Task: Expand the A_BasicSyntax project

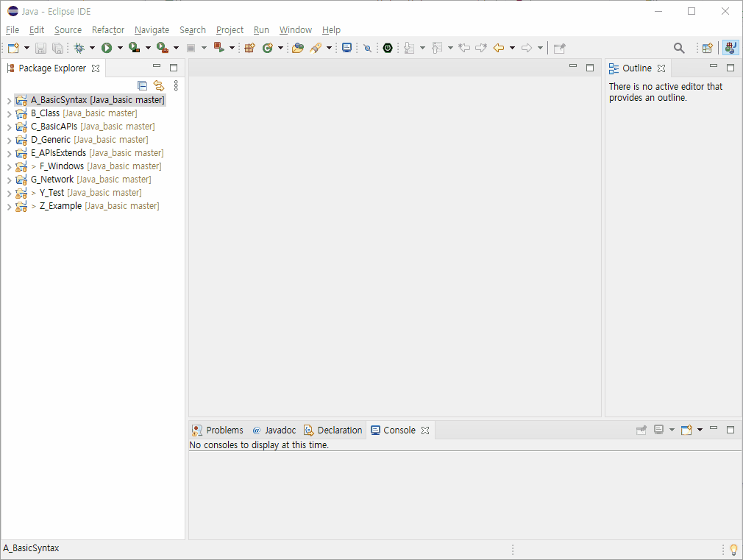Action: 9,101
